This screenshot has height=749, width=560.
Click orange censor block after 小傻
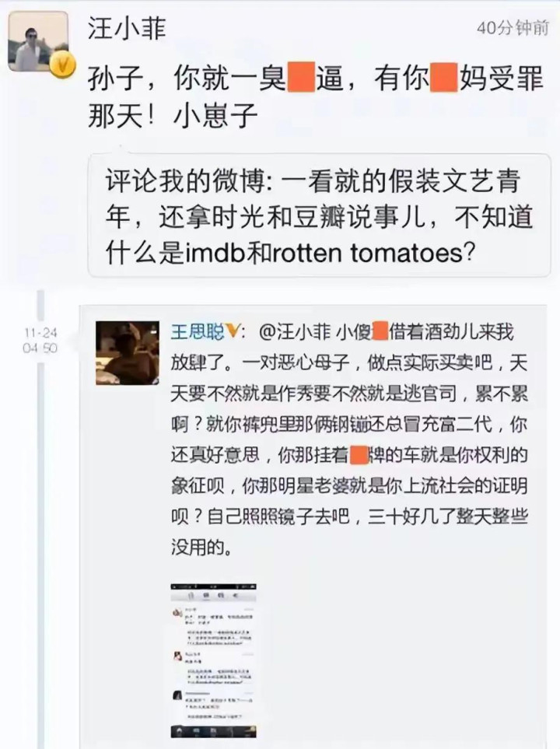[x=380, y=331]
